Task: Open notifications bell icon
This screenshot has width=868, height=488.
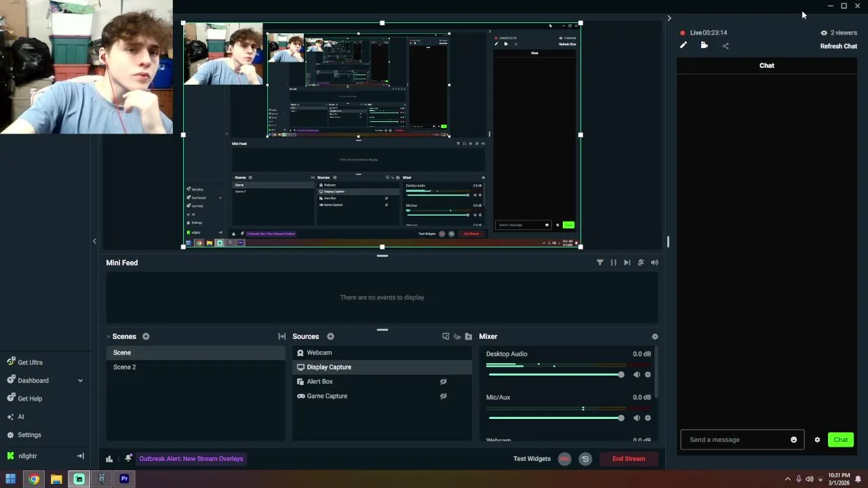Action: click(128, 459)
